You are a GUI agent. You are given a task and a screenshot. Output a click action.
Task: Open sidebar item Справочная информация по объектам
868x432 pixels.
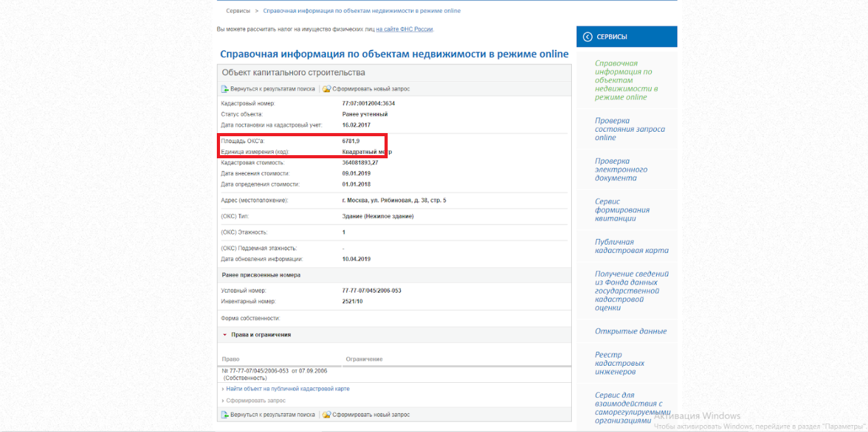[627, 80]
